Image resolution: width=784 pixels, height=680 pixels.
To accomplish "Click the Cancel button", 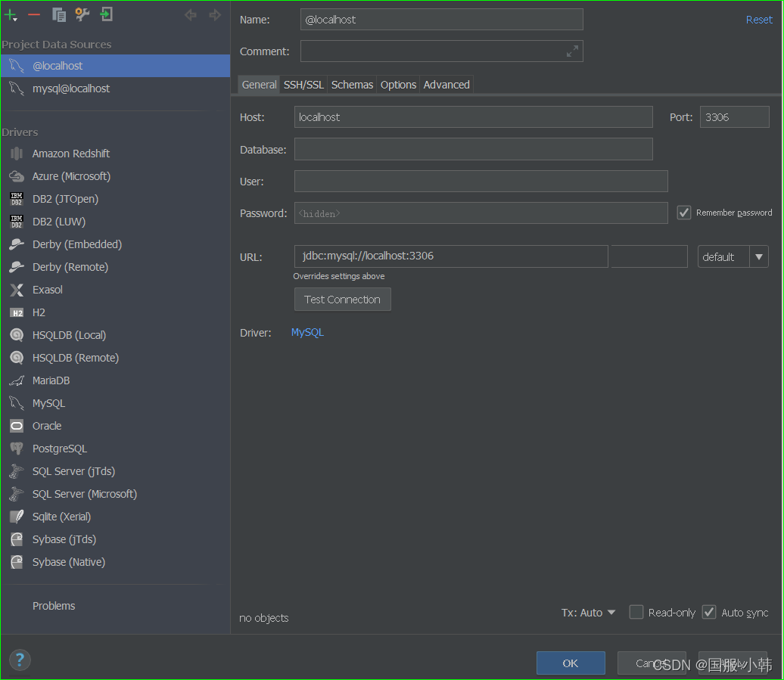I will tap(652, 663).
